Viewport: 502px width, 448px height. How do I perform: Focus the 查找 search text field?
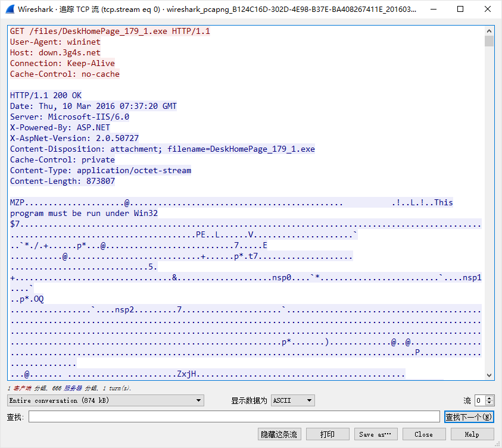235,417
